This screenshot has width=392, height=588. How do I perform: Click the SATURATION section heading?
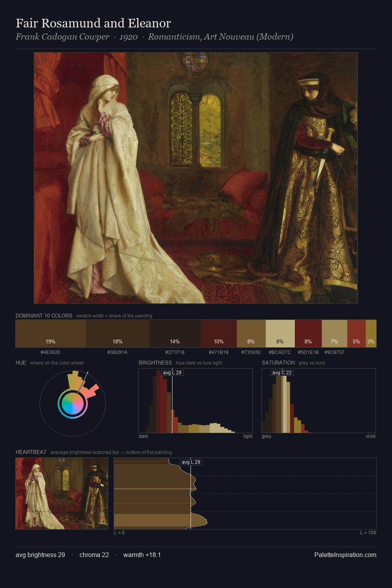click(278, 363)
